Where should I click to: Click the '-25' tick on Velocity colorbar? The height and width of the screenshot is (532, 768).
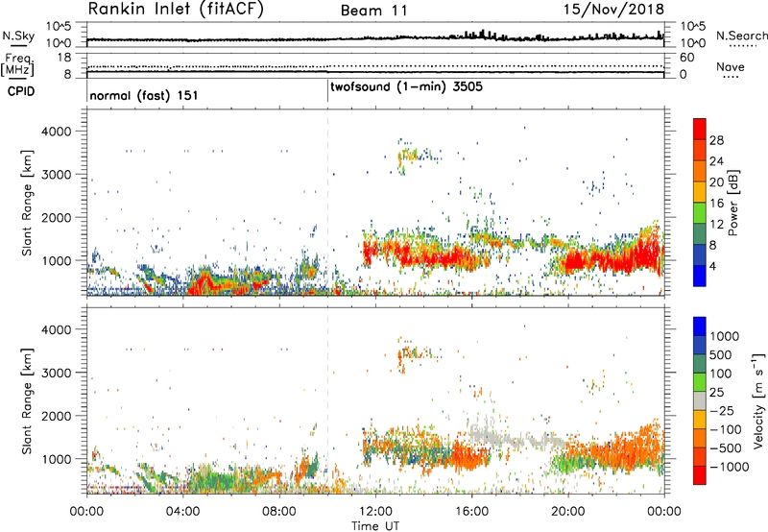pos(722,410)
